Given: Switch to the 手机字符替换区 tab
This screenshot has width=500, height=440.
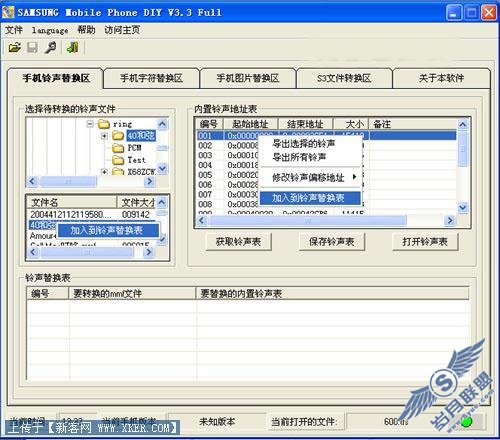Looking at the screenshot, I should click(151, 78).
